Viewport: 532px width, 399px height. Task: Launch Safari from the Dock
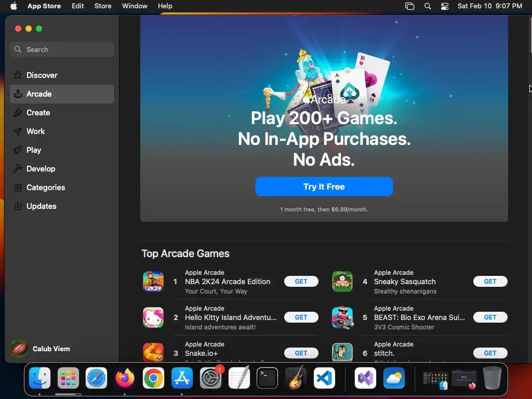[96, 378]
